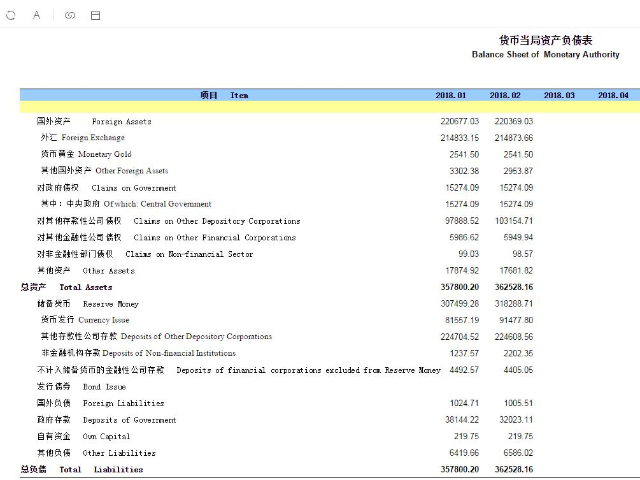640x480 pixels.
Task: Click the value 1024.71 for Foreign Liabilities
Action: coord(464,403)
